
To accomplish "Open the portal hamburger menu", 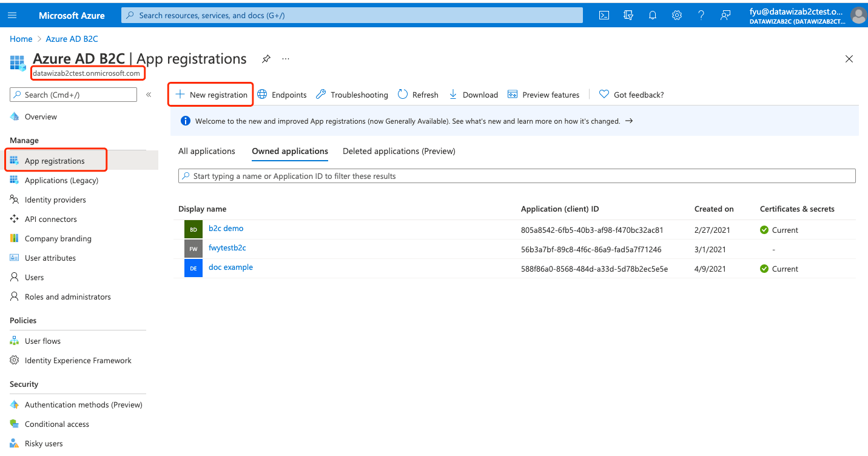I will tap(12, 15).
